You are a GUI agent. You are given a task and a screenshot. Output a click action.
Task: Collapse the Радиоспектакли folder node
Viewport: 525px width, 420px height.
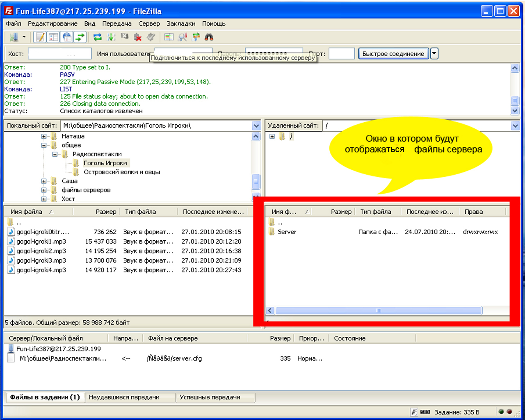coord(55,154)
